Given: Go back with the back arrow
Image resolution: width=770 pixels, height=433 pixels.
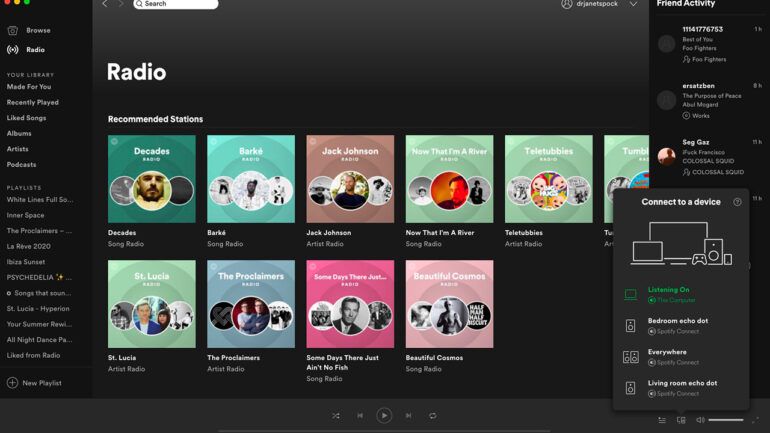Looking at the screenshot, I should [x=104, y=4].
